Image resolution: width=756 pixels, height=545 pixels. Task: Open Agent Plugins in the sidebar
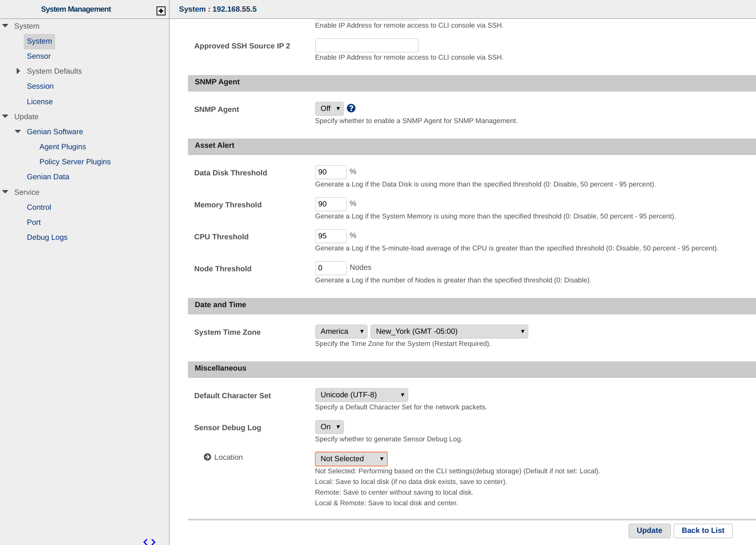point(62,147)
